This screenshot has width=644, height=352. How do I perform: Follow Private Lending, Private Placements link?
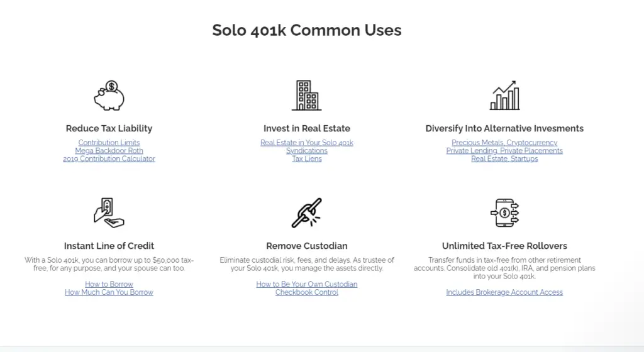click(x=504, y=151)
